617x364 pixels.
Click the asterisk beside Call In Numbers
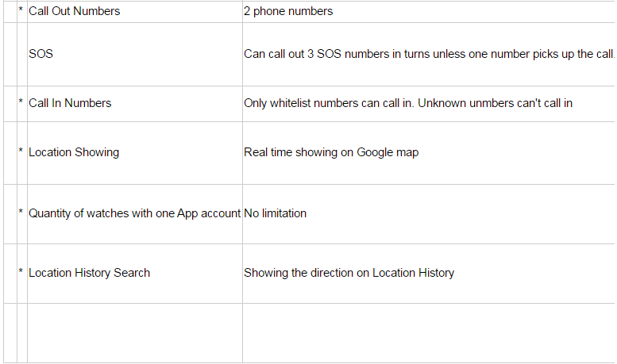click(21, 103)
